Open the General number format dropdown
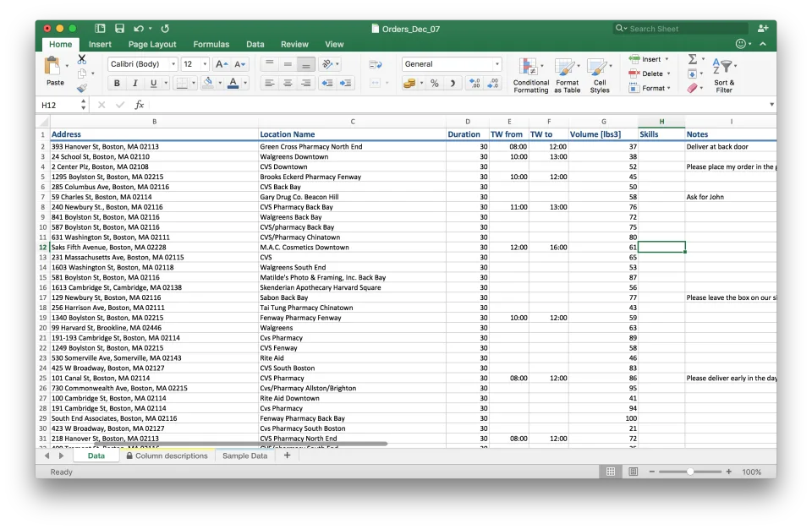This screenshot has width=812, height=529. pyautogui.click(x=497, y=64)
